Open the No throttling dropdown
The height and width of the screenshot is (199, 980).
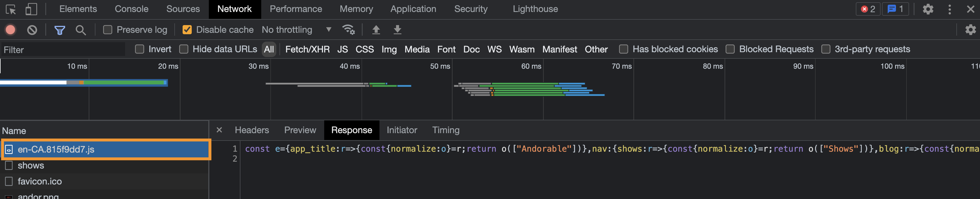[297, 30]
